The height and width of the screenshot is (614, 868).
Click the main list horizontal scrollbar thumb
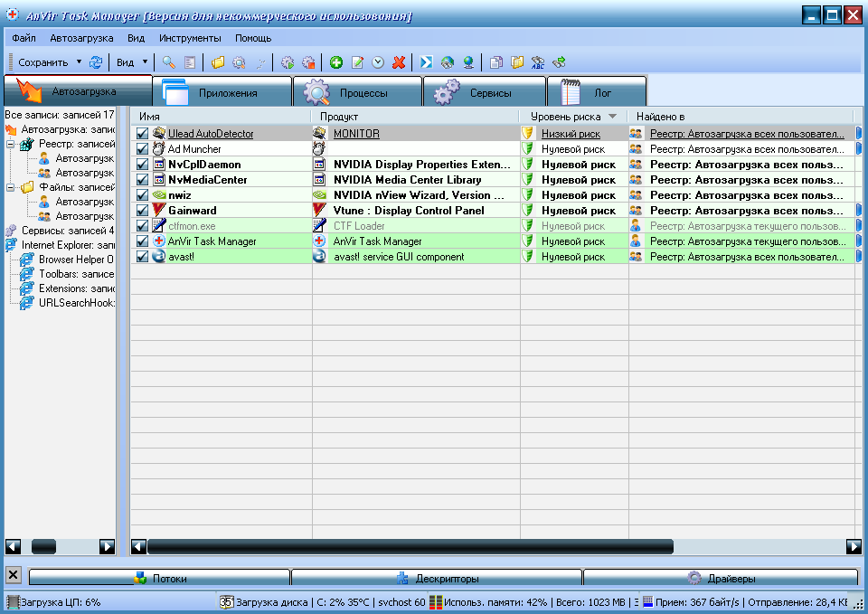pyautogui.click(x=410, y=547)
